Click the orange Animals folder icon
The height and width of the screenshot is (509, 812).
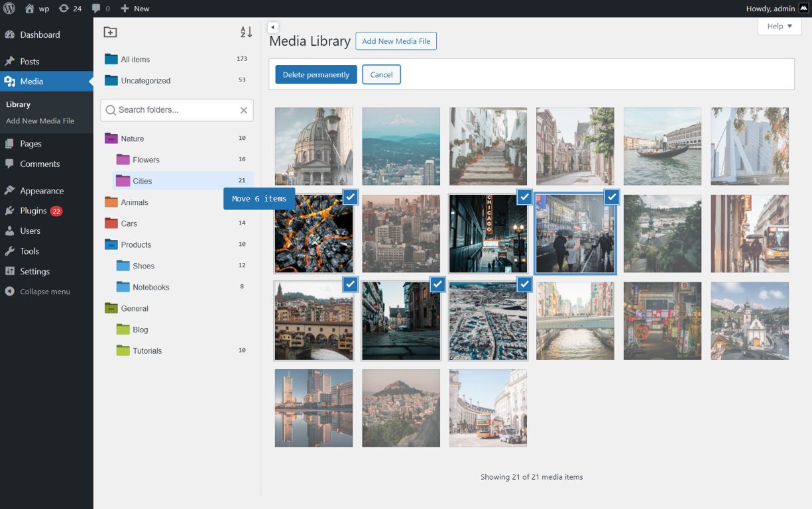coord(111,202)
